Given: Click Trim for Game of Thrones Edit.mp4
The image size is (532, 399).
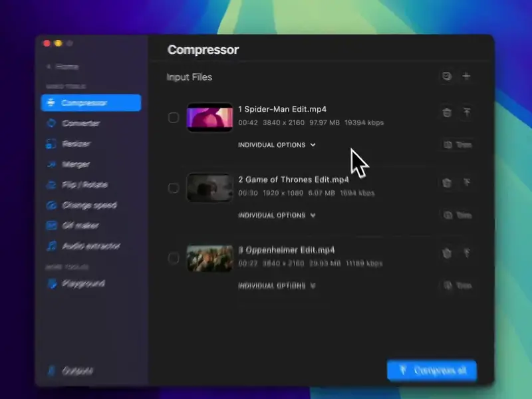Looking at the screenshot, I should (x=458, y=215).
